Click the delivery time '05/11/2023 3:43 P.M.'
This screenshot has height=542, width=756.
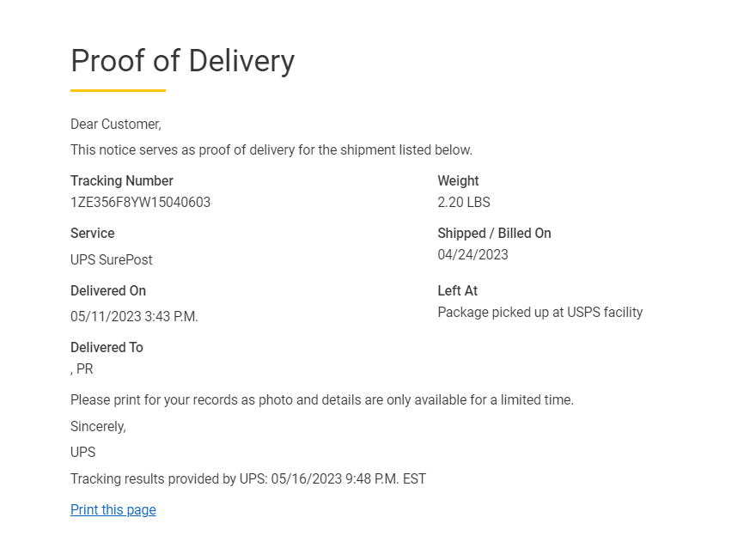pyautogui.click(x=134, y=317)
